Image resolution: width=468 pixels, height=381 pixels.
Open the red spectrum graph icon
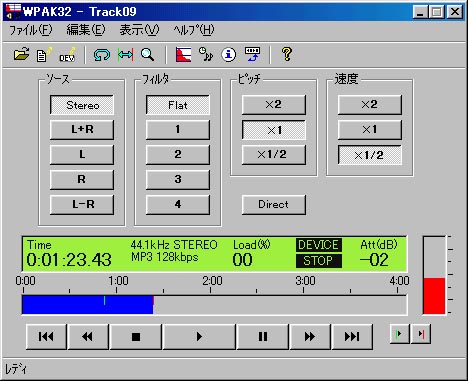[184, 54]
